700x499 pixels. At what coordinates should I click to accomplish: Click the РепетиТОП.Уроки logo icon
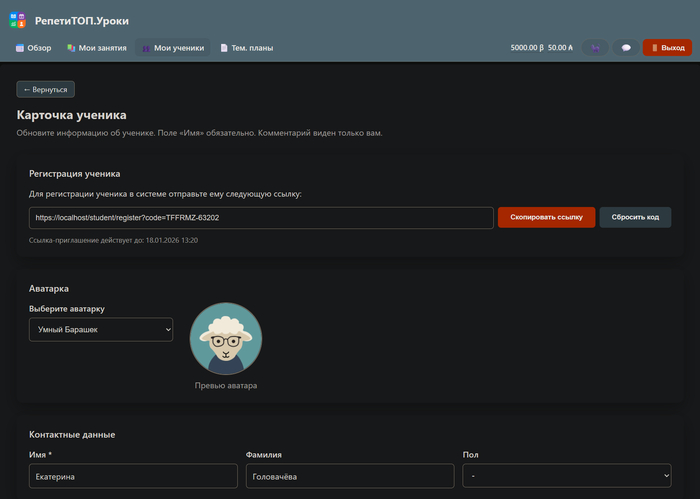click(x=17, y=20)
